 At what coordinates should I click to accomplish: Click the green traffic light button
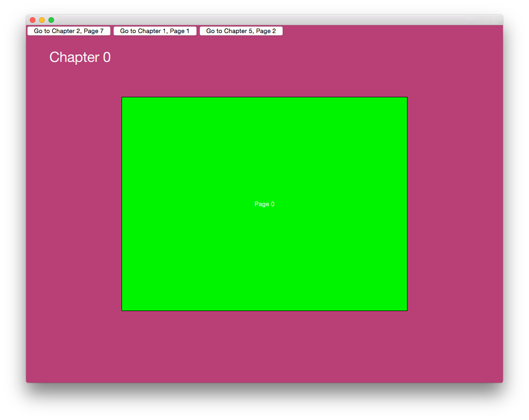tap(51, 20)
